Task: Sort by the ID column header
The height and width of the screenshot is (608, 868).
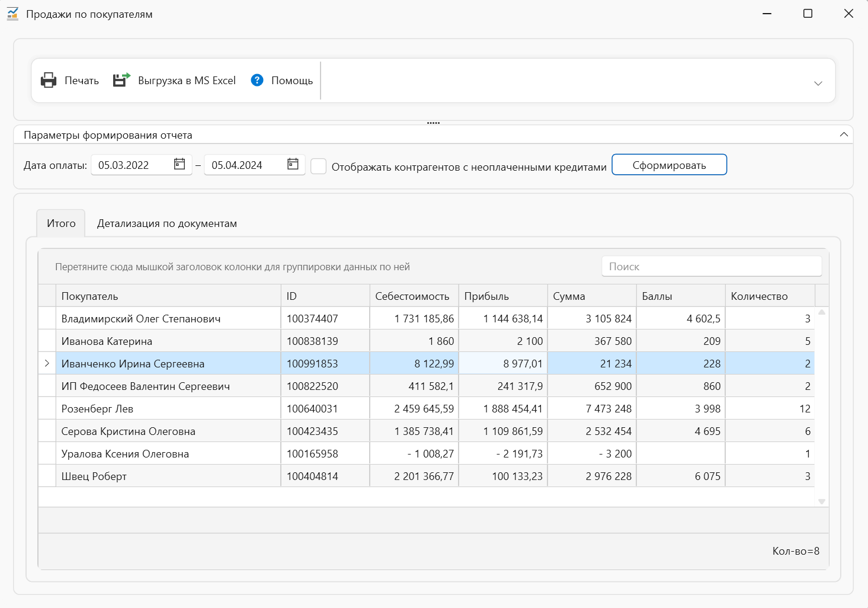Action: coord(325,296)
